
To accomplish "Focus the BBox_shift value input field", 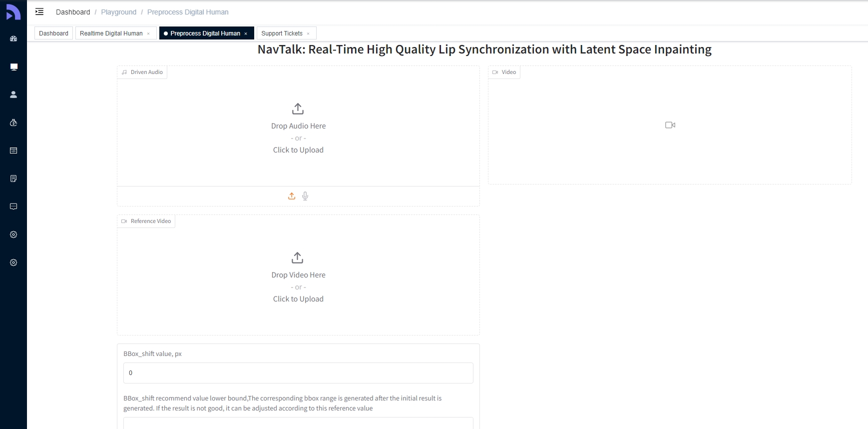I will point(298,373).
